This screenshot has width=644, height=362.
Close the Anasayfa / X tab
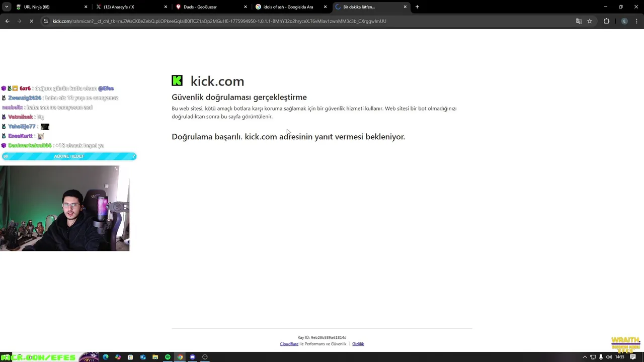(166, 7)
